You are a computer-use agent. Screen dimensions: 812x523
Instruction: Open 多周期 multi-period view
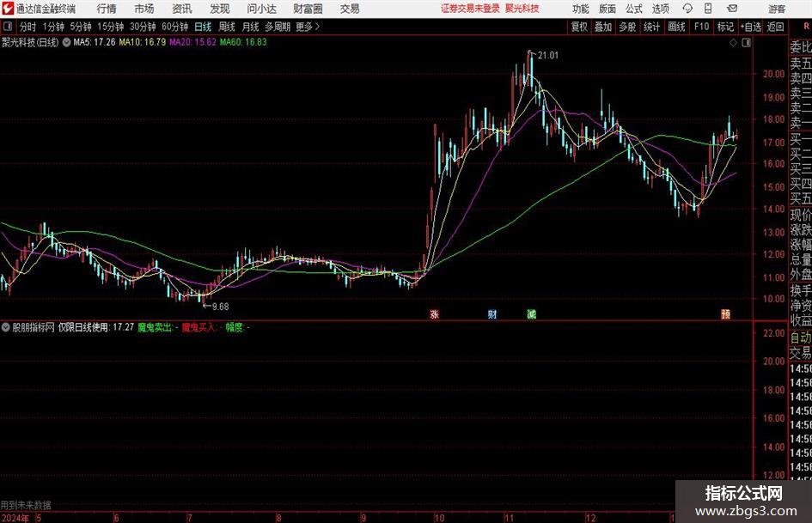[278, 27]
